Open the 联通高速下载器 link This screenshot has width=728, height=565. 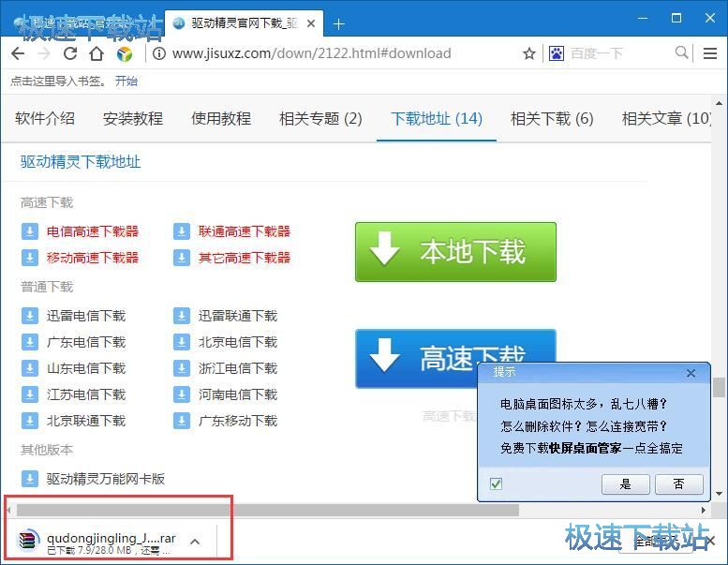click(x=245, y=231)
